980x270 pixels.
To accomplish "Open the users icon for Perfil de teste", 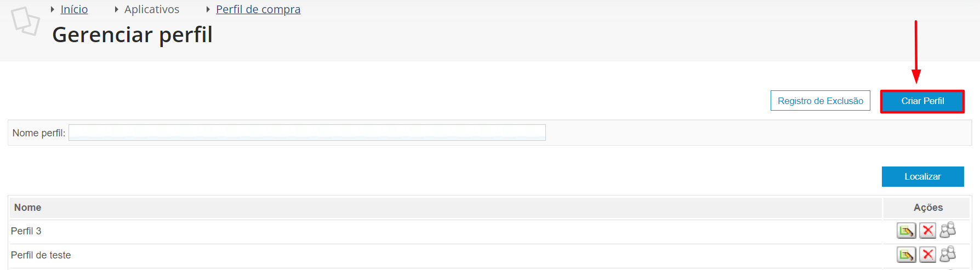I will (x=948, y=254).
